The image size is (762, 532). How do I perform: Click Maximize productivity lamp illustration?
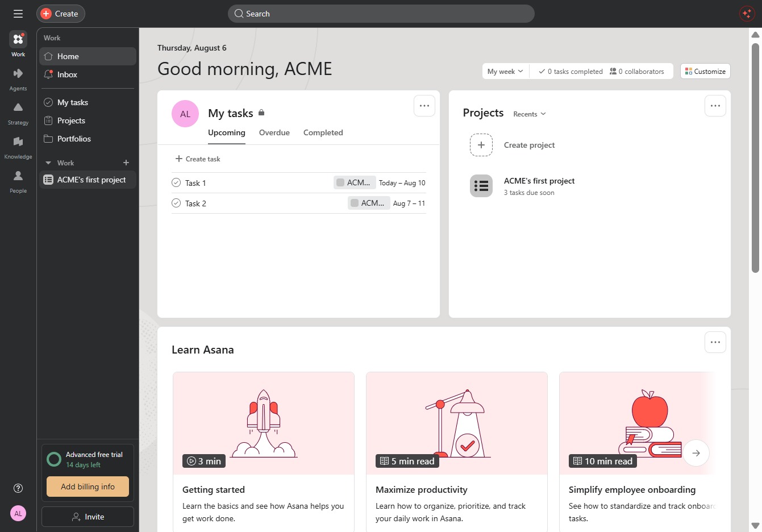[457, 423]
